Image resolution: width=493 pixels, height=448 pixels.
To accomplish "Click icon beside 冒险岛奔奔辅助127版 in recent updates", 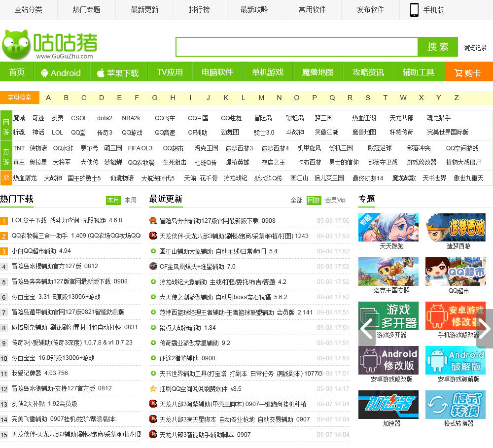I will 153,221.
